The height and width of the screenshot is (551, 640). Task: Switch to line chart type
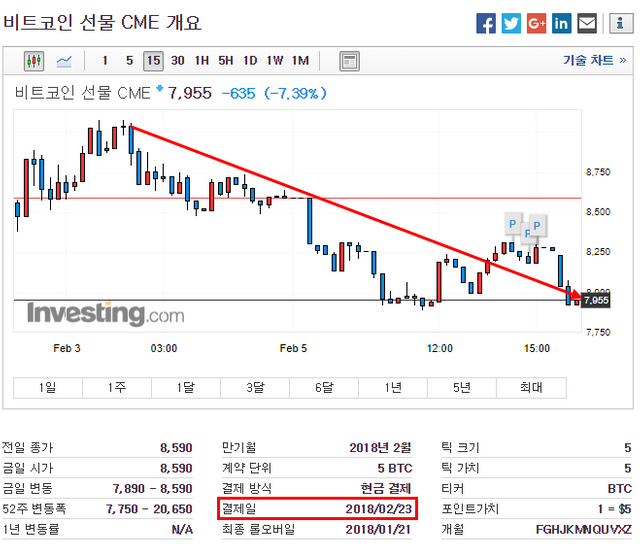click(64, 61)
